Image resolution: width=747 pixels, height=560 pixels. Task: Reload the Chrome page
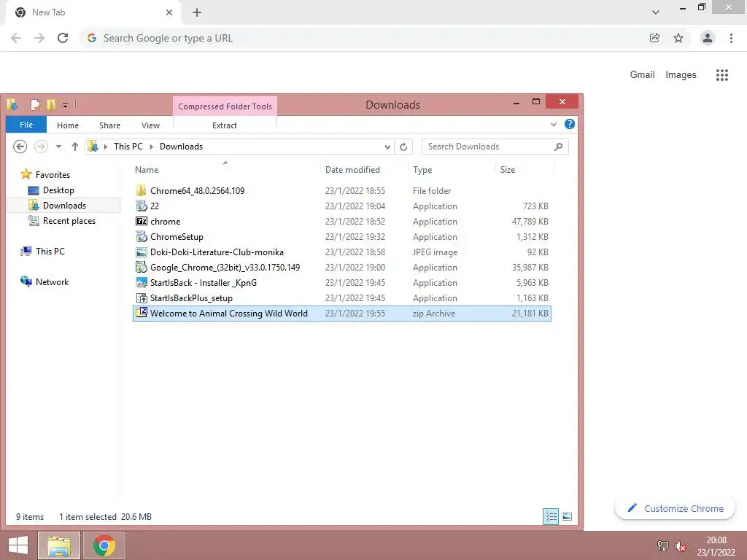click(63, 38)
